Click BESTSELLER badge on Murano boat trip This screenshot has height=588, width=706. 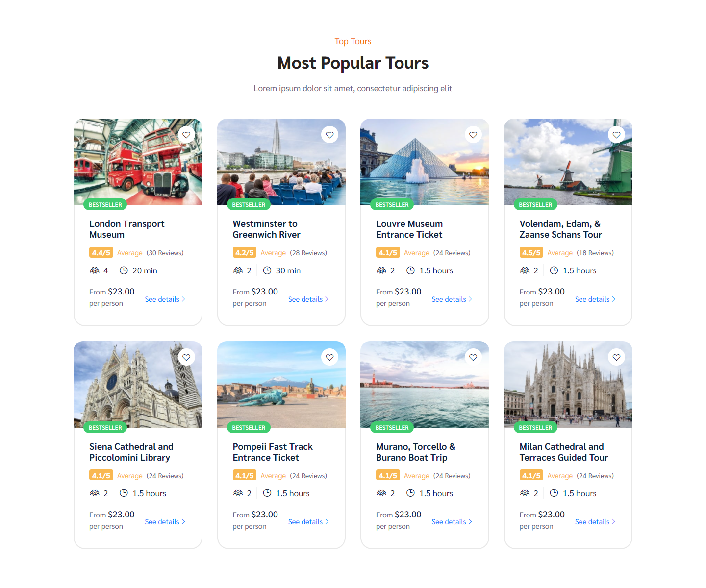point(392,428)
